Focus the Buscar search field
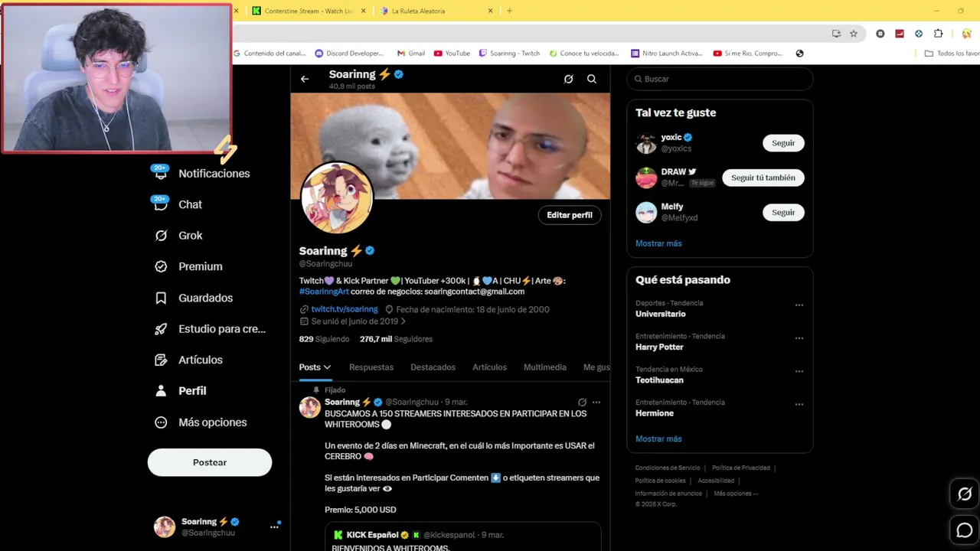Viewport: 980px width, 551px height. [720, 79]
